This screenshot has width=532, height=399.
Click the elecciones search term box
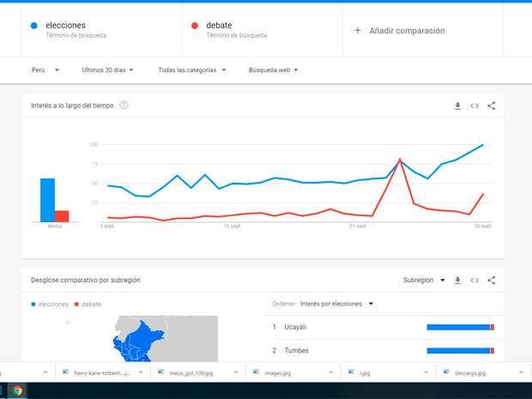click(101, 30)
